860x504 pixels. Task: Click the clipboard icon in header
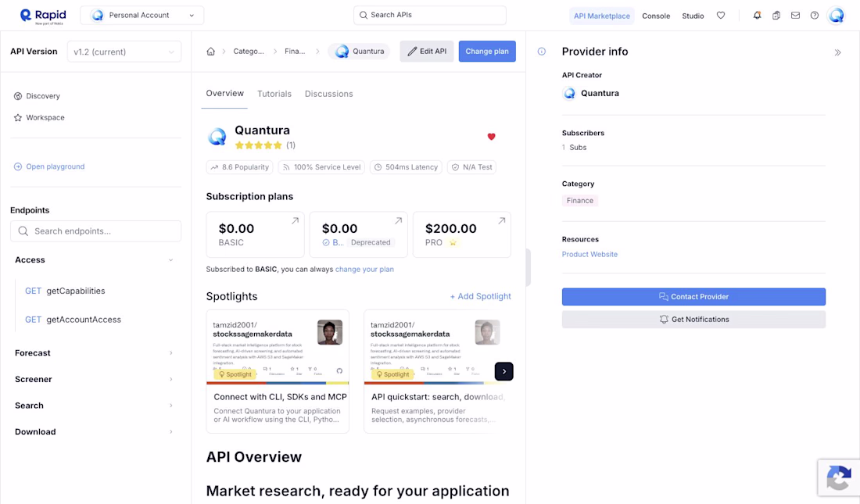coord(776,16)
